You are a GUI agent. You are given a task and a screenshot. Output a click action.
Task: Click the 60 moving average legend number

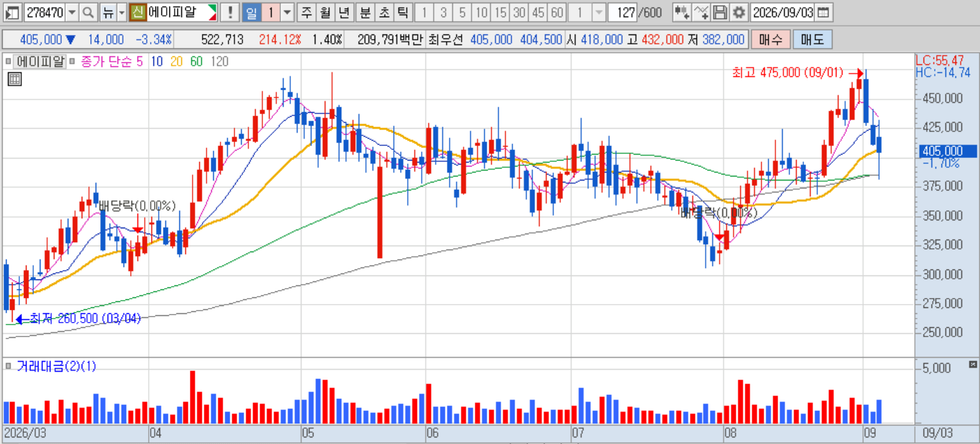click(196, 62)
